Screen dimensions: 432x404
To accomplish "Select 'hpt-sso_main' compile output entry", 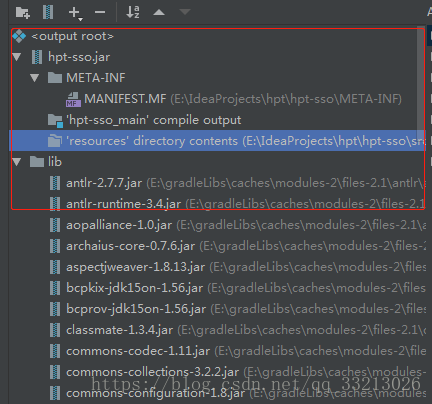I will (x=154, y=120).
